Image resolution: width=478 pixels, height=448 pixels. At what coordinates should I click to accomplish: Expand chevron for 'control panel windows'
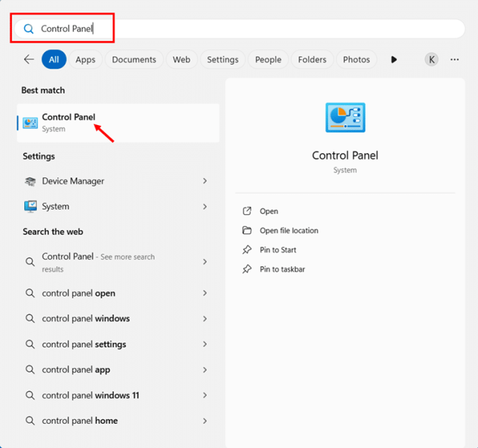205,319
